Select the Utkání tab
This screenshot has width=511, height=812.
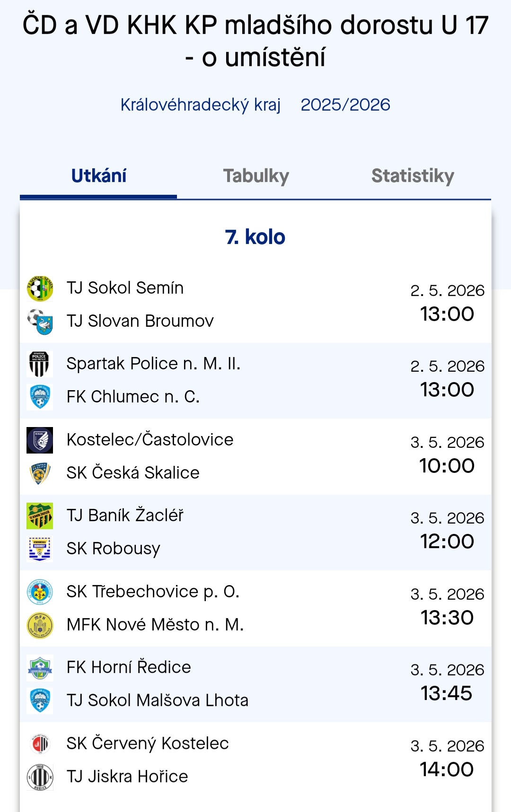(x=98, y=176)
